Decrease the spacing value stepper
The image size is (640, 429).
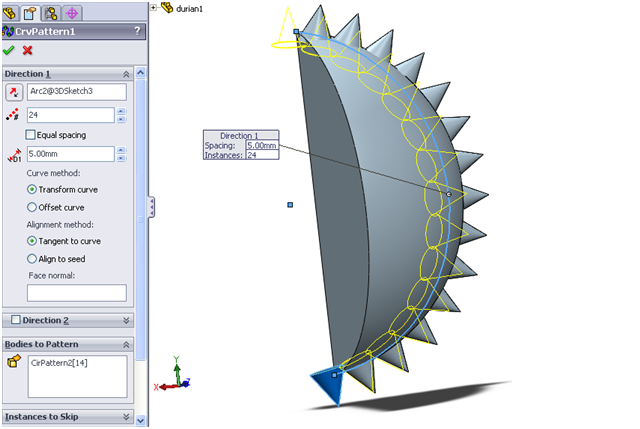[x=121, y=158]
